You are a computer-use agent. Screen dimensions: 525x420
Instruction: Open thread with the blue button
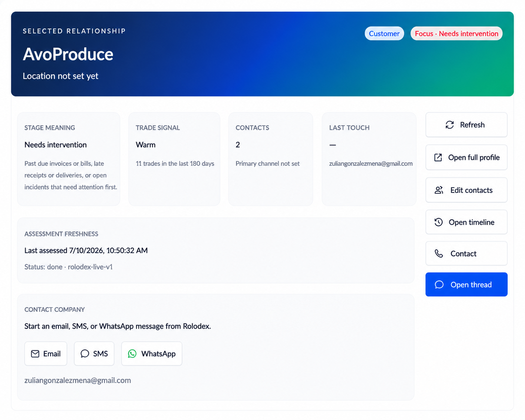pyautogui.click(x=467, y=284)
